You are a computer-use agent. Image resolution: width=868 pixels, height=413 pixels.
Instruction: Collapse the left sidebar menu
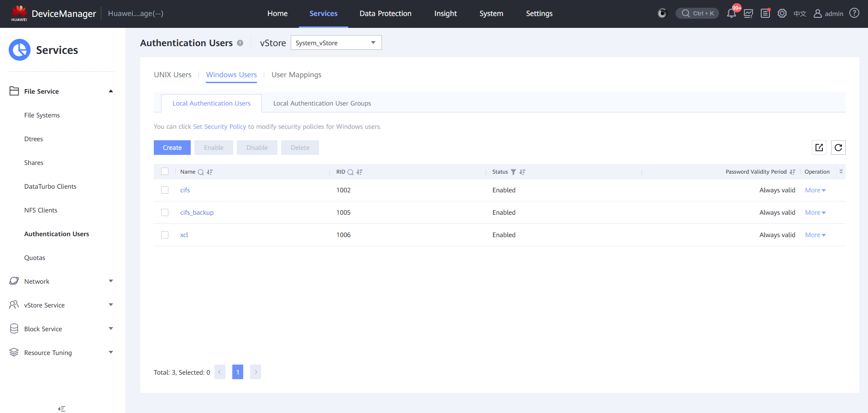point(62,409)
